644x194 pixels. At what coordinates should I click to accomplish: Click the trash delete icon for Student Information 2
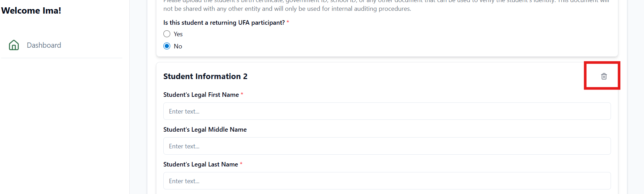point(604,76)
